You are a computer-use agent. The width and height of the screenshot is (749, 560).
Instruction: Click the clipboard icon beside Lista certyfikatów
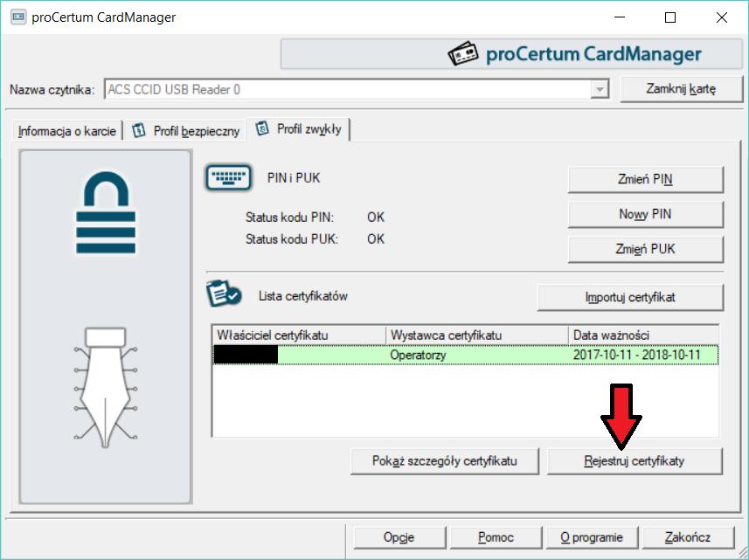224,294
